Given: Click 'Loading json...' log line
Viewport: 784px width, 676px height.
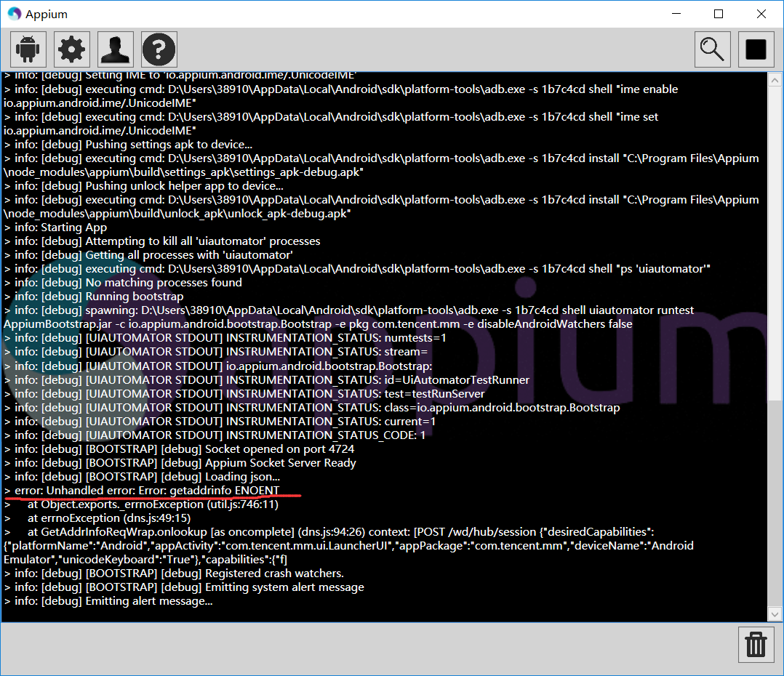Looking at the screenshot, I should 142,477.
